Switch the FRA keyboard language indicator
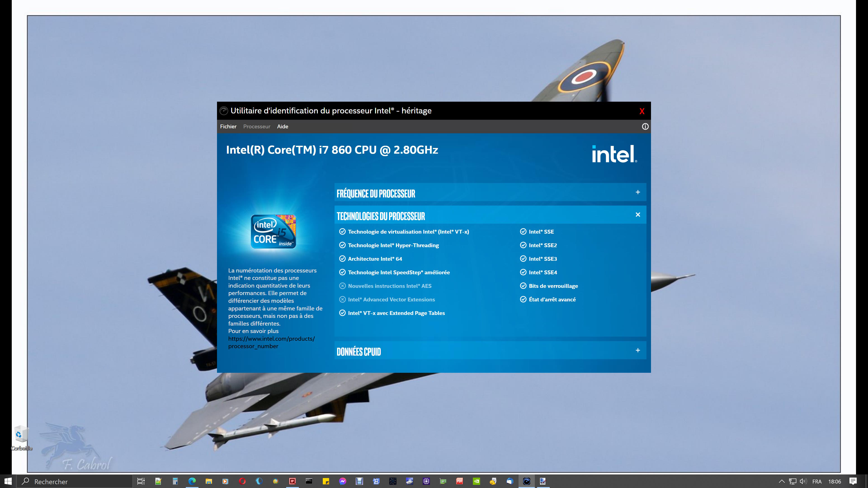868x488 pixels. (x=817, y=481)
